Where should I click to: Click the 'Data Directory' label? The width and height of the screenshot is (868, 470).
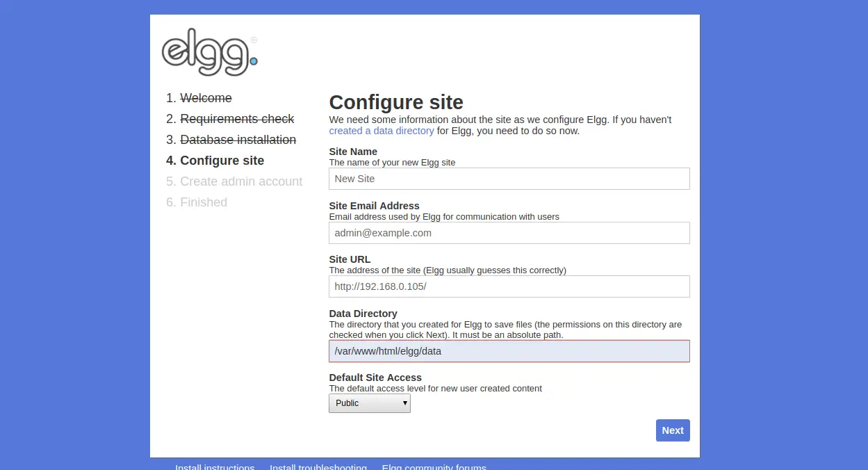point(363,314)
